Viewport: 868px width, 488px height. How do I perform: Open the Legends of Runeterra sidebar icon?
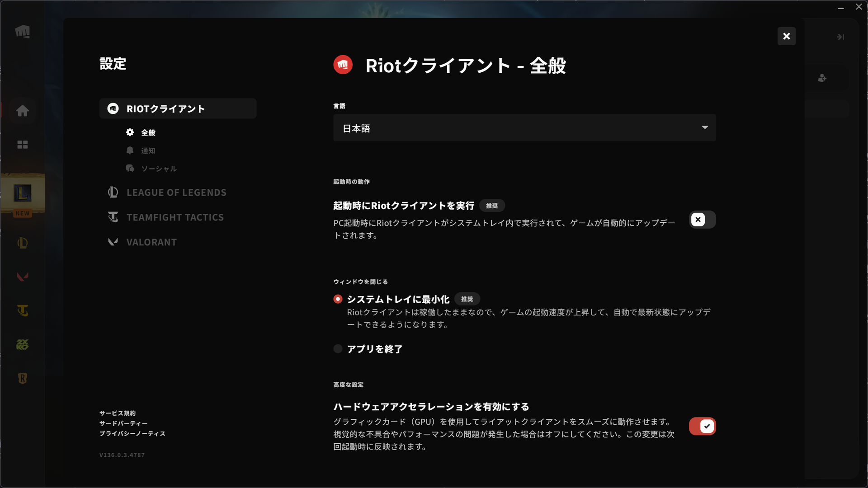[x=22, y=378]
